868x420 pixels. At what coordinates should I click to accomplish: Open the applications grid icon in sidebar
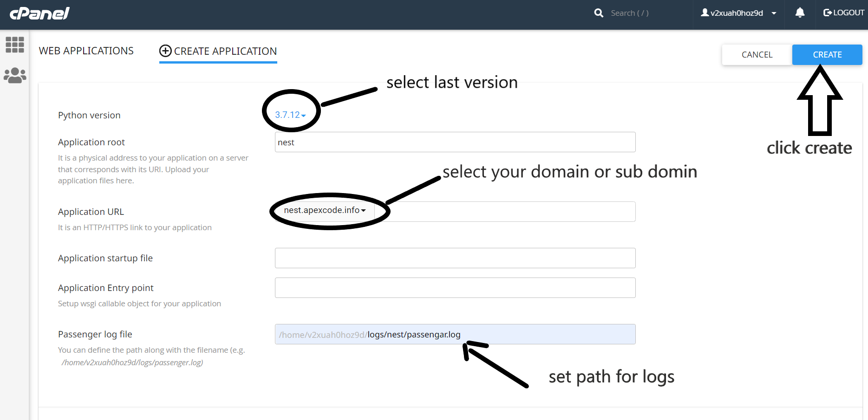(x=14, y=45)
